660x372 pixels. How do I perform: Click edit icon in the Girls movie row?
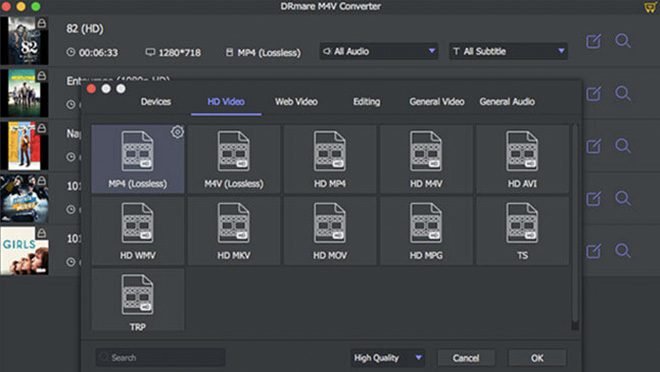[593, 251]
